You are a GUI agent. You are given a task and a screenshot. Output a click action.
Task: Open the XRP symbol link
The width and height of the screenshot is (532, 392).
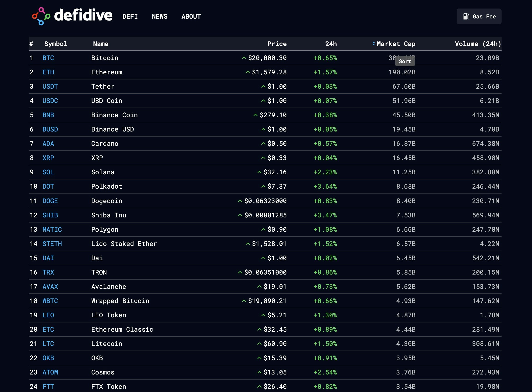point(48,158)
